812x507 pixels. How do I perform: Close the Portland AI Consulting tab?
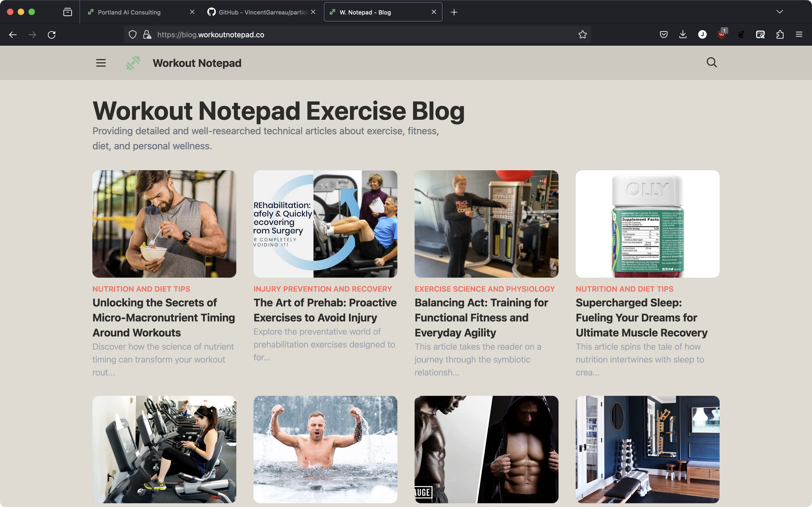[192, 12]
